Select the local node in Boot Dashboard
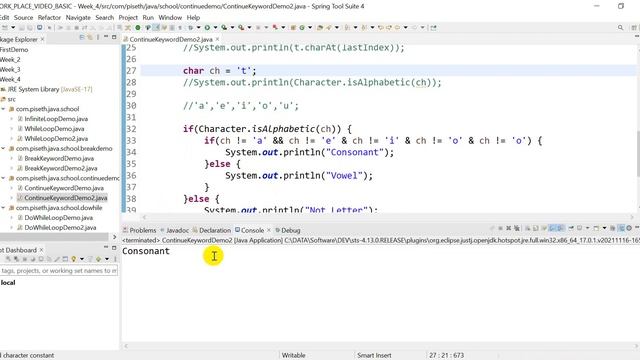 [x=8, y=282]
